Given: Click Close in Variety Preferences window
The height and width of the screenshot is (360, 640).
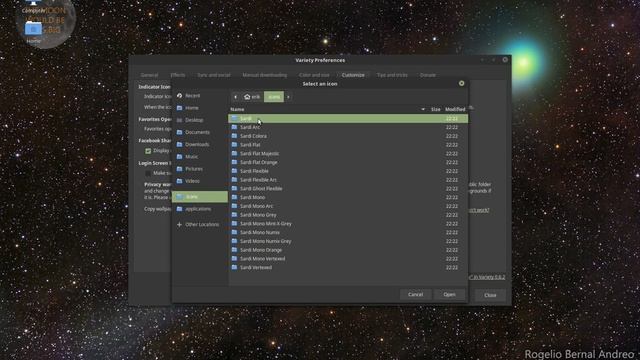Looking at the screenshot, I should tap(490, 295).
